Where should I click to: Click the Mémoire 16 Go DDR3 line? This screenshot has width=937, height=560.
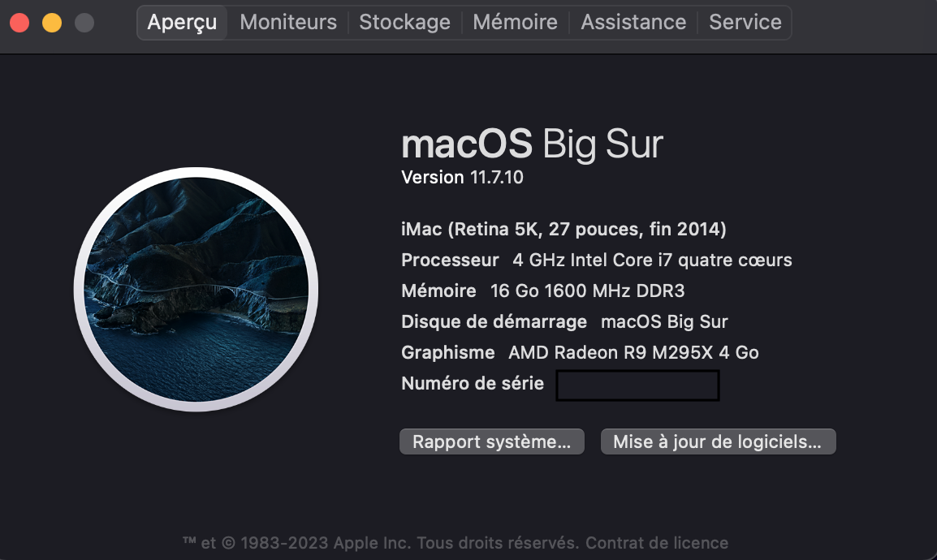(x=542, y=291)
